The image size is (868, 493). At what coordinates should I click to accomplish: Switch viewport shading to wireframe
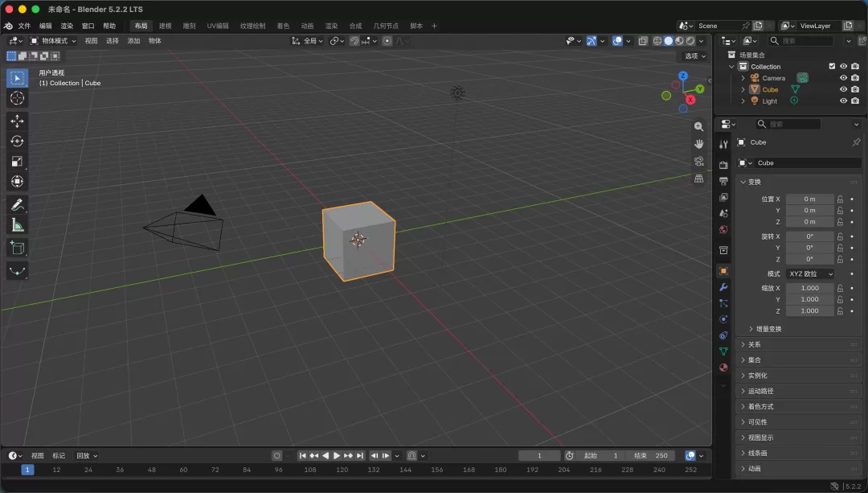[x=657, y=41]
